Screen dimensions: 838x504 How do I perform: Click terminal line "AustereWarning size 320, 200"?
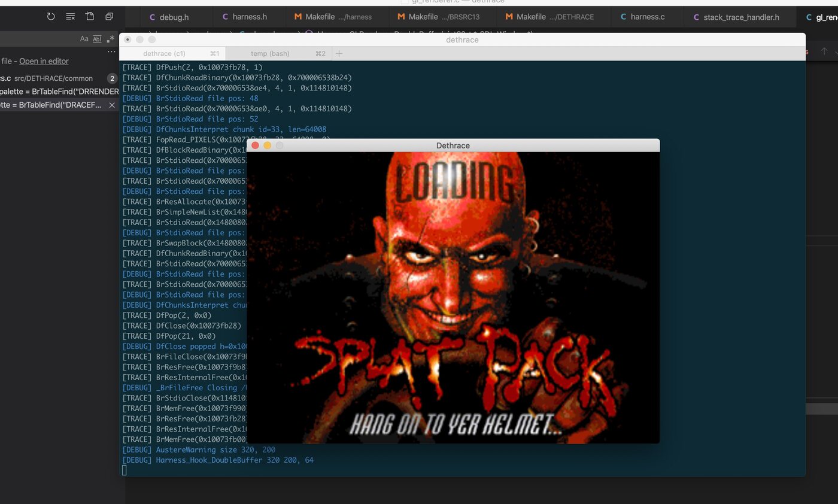coord(199,450)
